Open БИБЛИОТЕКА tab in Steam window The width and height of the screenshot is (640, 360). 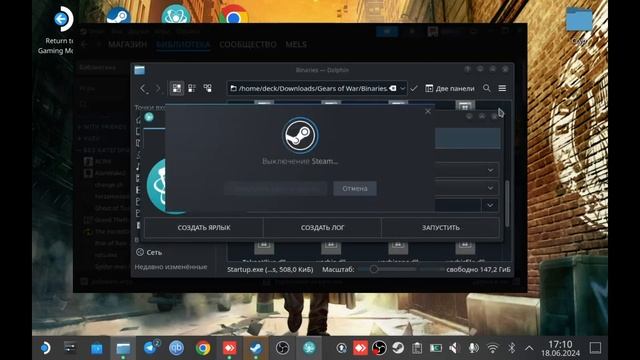(183, 44)
